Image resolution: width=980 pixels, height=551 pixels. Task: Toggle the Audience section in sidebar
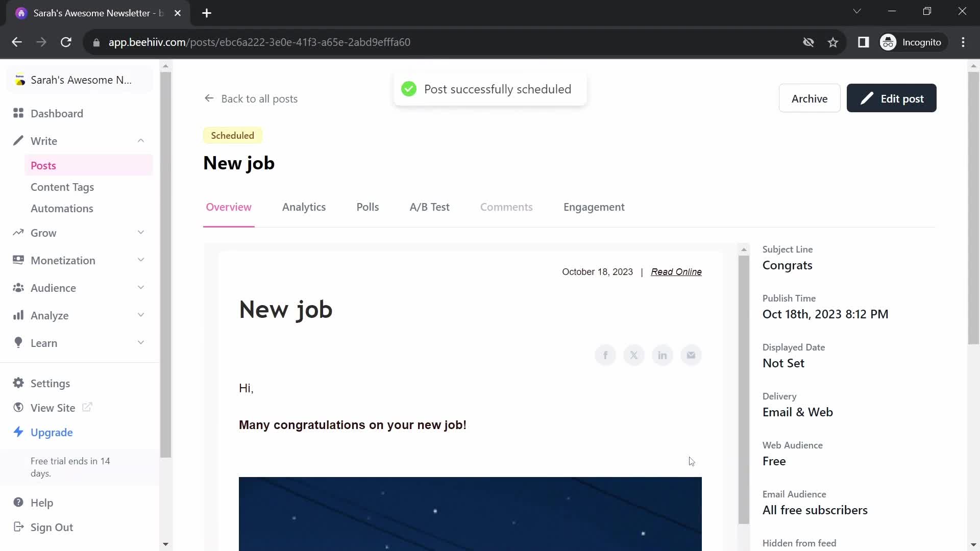(x=80, y=287)
